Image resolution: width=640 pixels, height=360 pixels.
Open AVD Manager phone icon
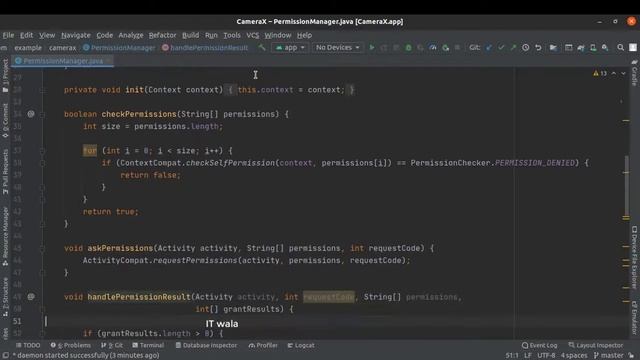(593, 48)
